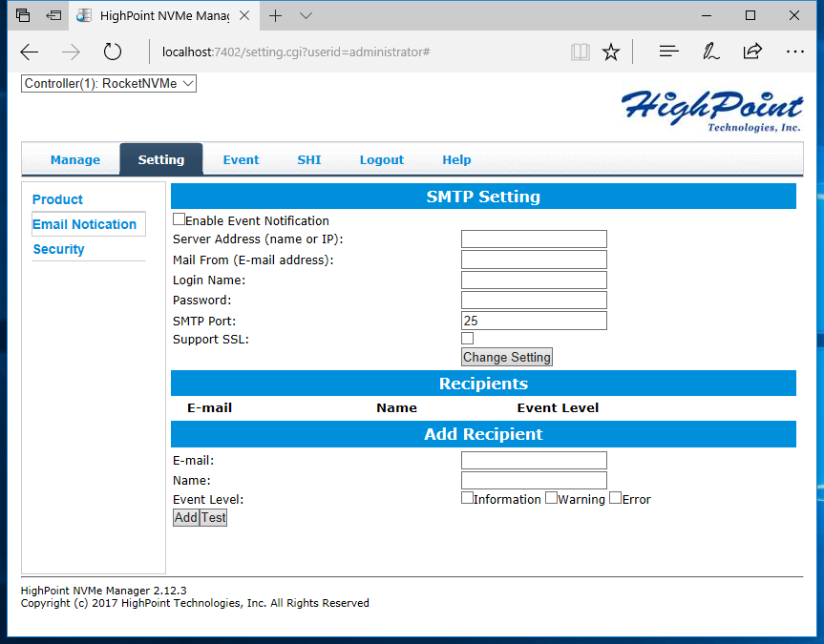The height and width of the screenshot is (644, 824).
Task: Open a new browser tab
Action: pyautogui.click(x=275, y=16)
